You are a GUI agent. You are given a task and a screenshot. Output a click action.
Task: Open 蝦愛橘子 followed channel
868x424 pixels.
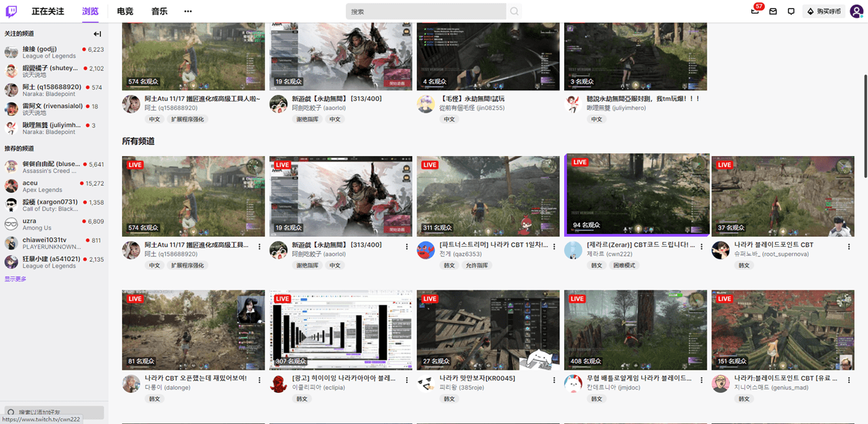pos(54,71)
